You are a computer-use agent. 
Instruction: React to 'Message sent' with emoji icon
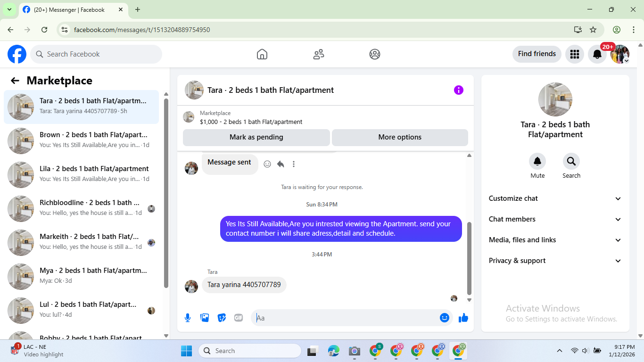tap(267, 164)
